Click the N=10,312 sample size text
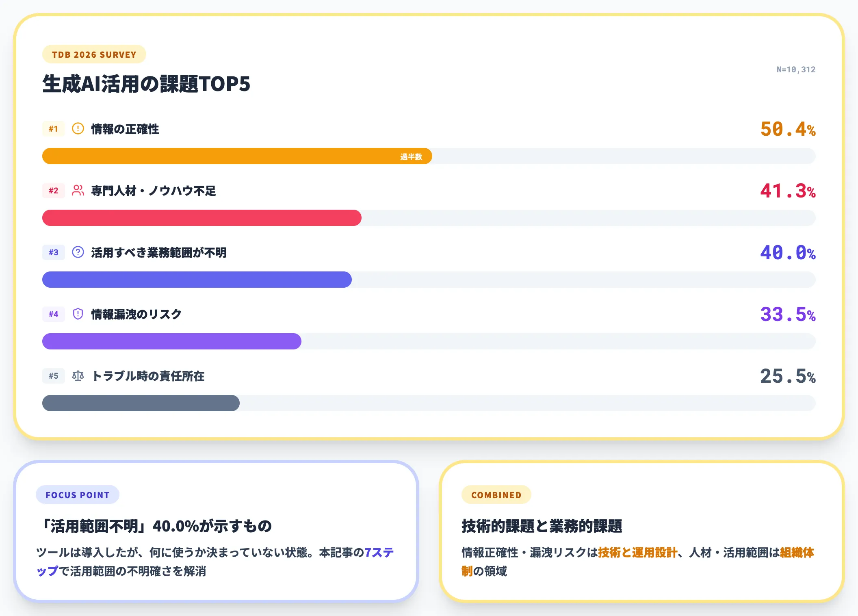858x616 pixels. tap(796, 69)
